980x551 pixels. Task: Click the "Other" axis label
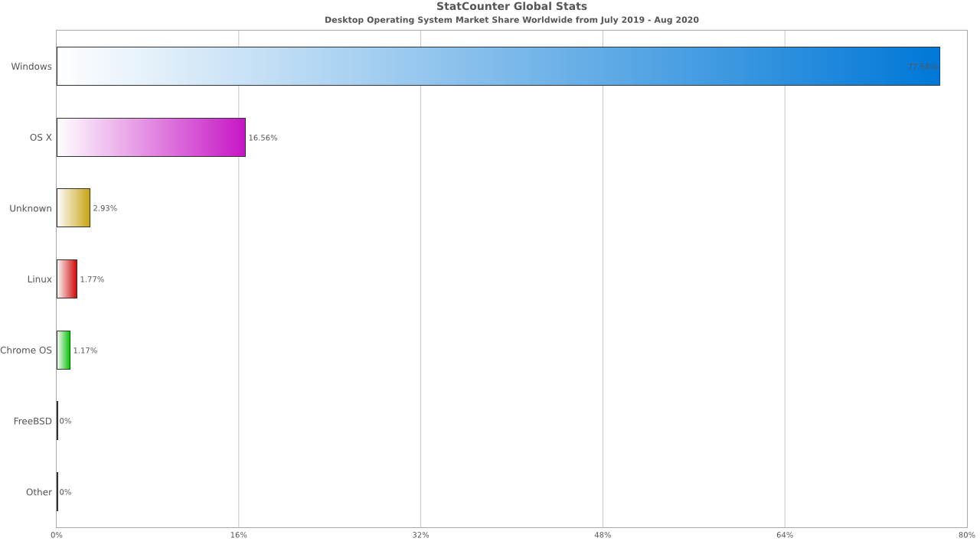[x=39, y=492]
